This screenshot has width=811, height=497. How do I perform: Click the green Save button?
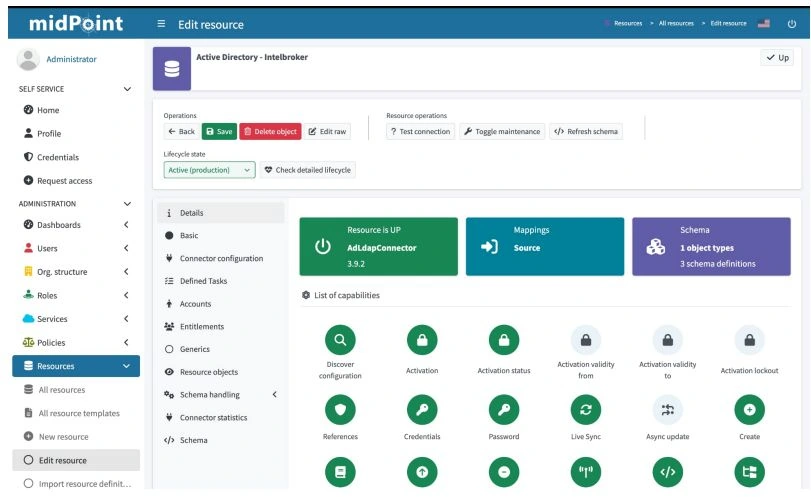pos(219,131)
